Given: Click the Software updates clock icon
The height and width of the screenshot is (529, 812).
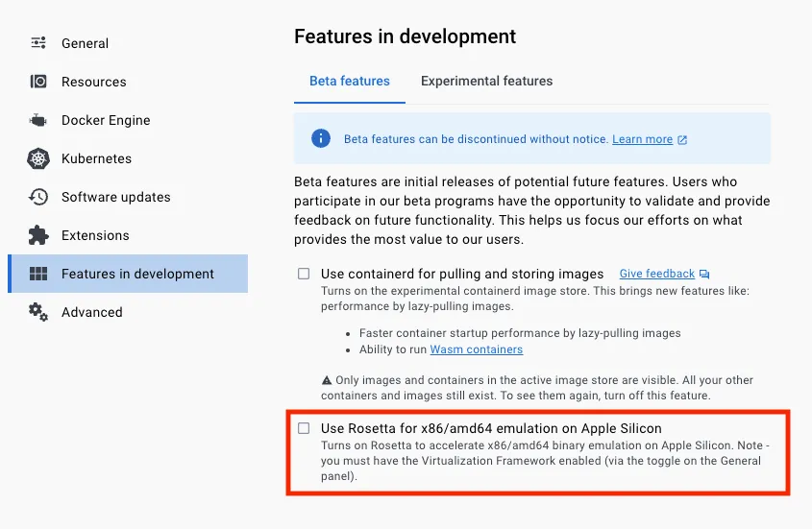Looking at the screenshot, I should (x=38, y=197).
